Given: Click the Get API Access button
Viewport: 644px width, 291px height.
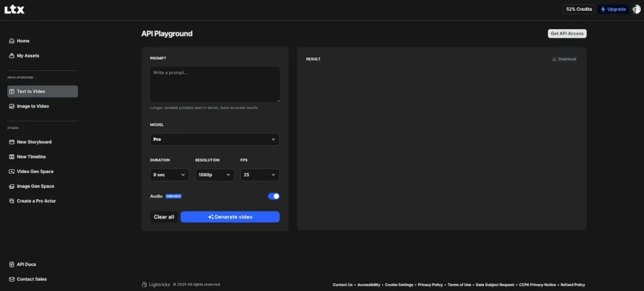Looking at the screenshot, I should [567, 33].
